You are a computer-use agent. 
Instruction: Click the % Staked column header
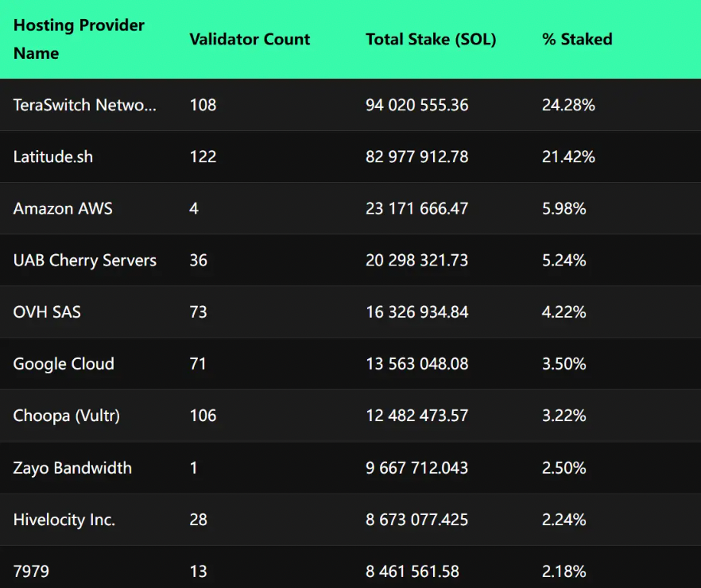(x=577, y=39)
